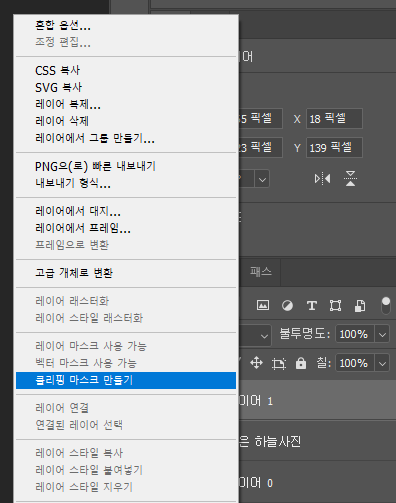Screen dimensions: 396x503
Task: Choose PNG으(로) 빠른 내보내기
Action: 126,166
